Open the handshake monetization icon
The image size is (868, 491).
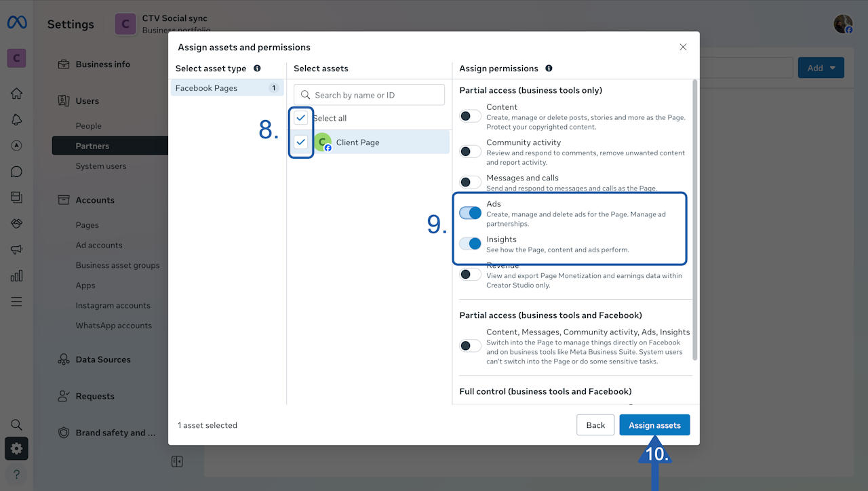(17, 223)
